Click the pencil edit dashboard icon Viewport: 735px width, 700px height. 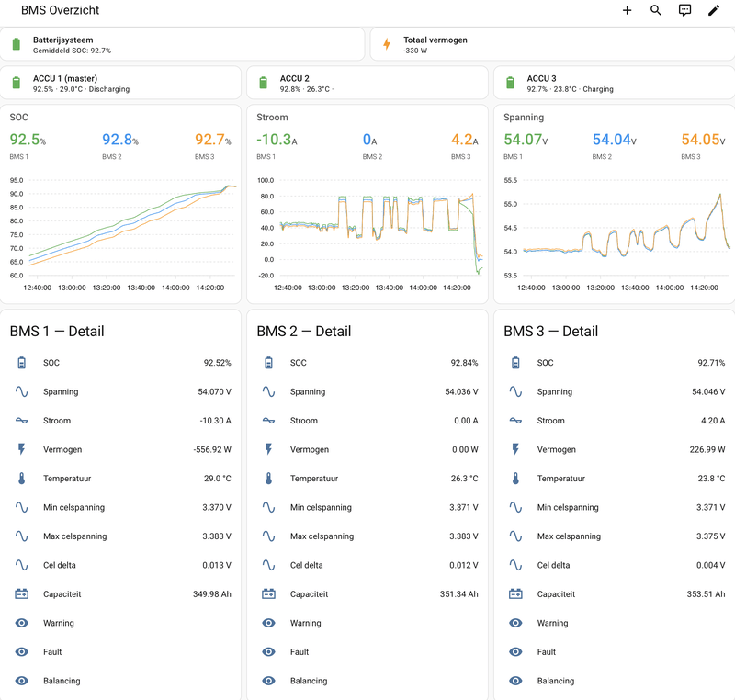(x=714, y=10)
